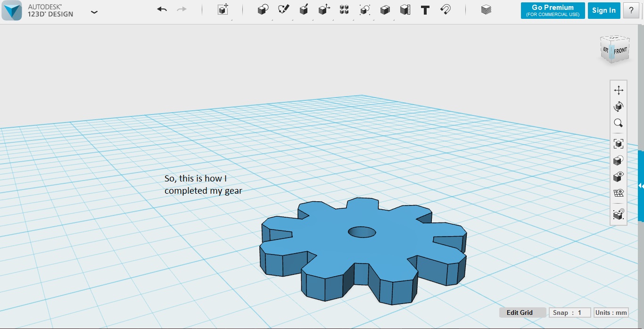Select the Zoom magnifier tool

pos(619,123)
